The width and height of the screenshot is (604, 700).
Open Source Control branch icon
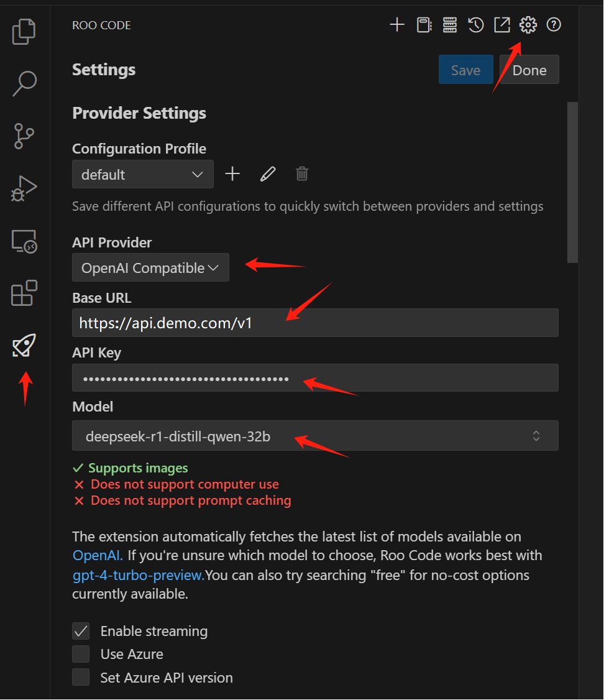[24, 136]
